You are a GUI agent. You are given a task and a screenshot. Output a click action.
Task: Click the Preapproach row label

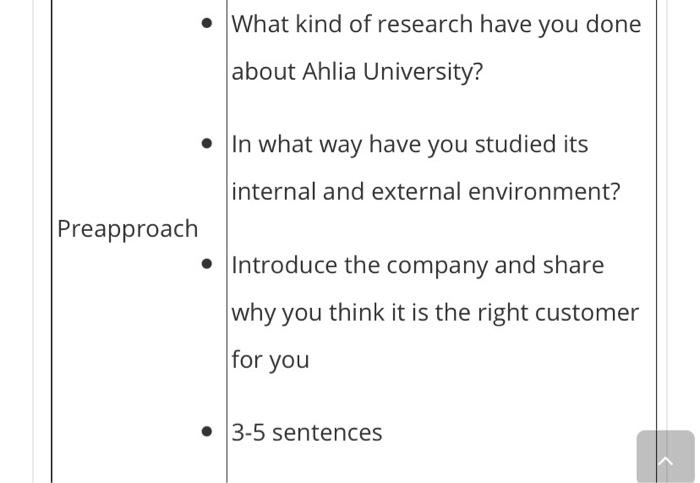[128, 229]
